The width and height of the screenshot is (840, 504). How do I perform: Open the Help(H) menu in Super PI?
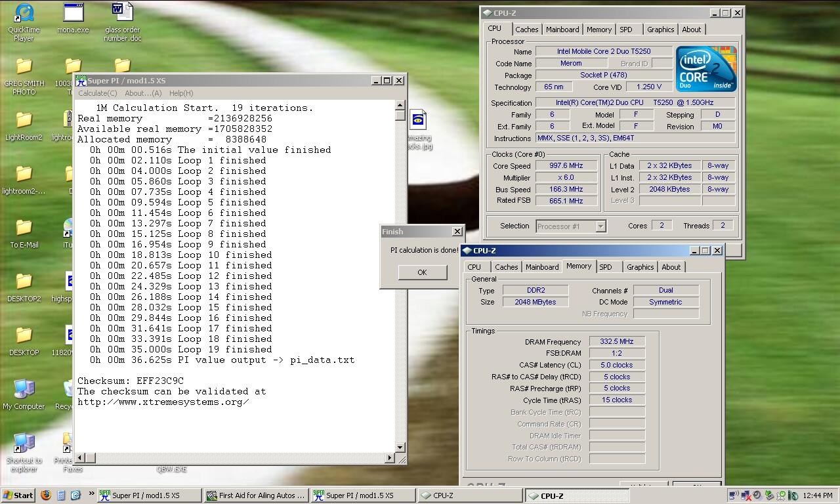point(180,93)
